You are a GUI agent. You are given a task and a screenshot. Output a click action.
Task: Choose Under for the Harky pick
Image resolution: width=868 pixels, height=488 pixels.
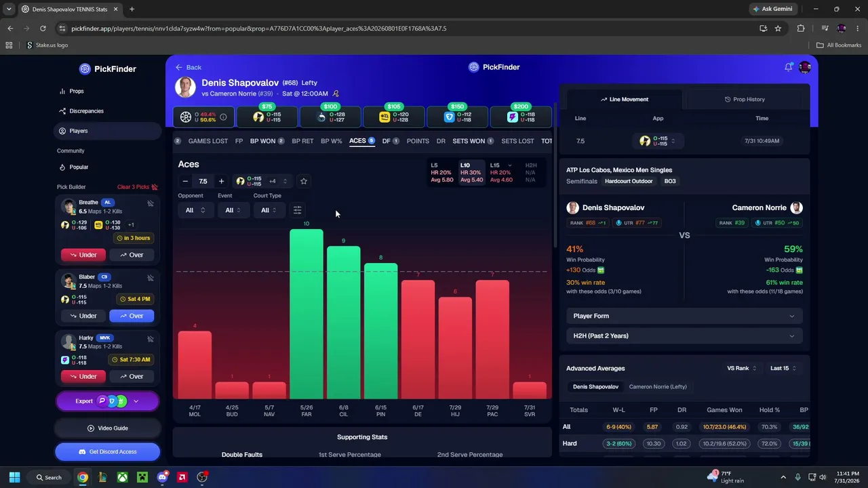click(x=83, y=376)
